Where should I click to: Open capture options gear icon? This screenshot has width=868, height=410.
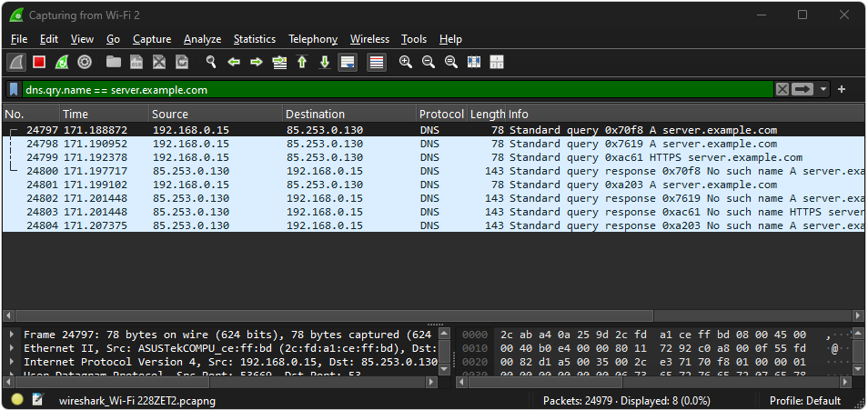tap(85, 62)
